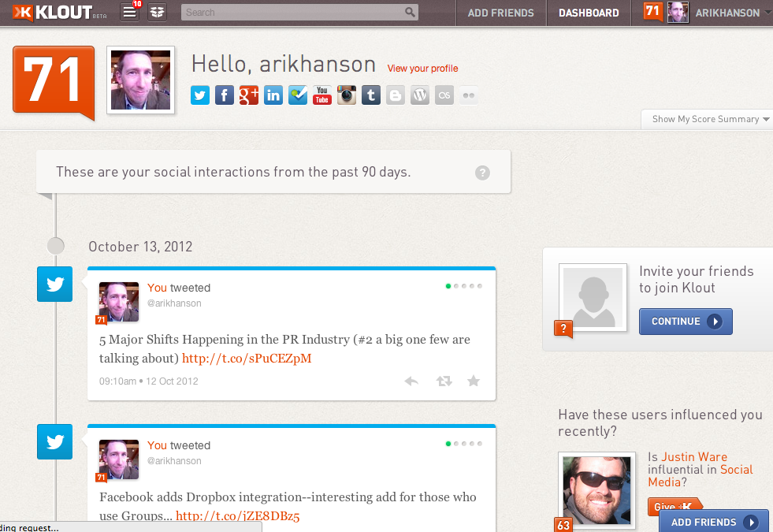The image size is (773, 532).
Task: Click the question mark help icon
Action: [482, 173]
